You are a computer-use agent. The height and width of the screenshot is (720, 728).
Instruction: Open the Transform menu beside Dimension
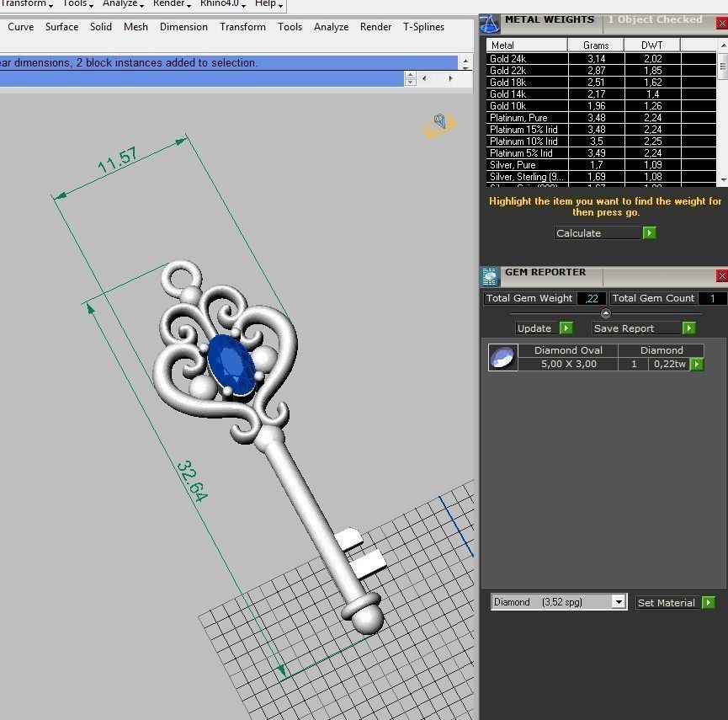(x=242, y=27)
